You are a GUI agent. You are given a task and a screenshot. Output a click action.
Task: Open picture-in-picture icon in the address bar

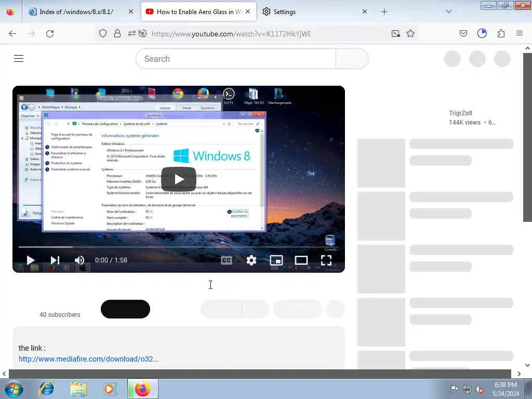[x=395, y=33]
